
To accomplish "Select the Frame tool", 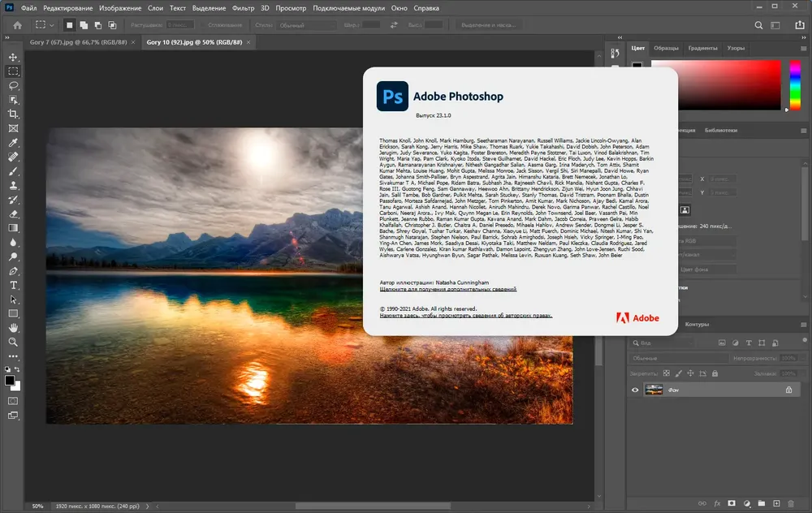I will pos(13,128).
